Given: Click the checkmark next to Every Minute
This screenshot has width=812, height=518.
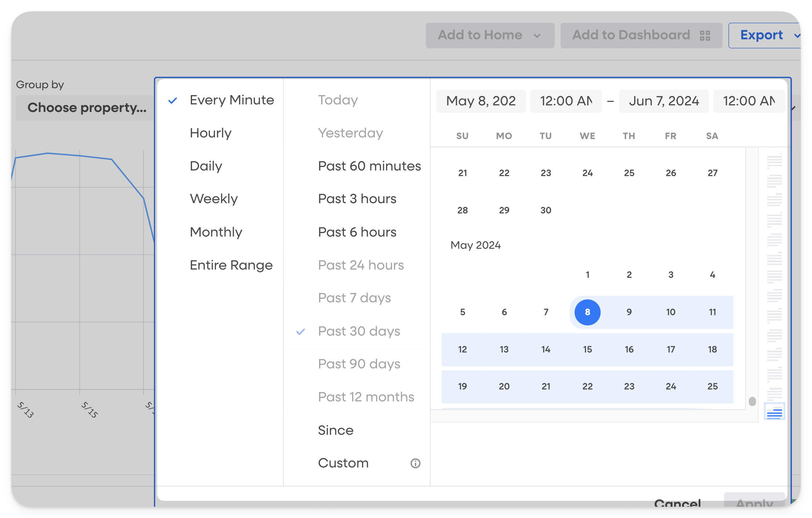Looking at the screenshot, I should (173, 100).
